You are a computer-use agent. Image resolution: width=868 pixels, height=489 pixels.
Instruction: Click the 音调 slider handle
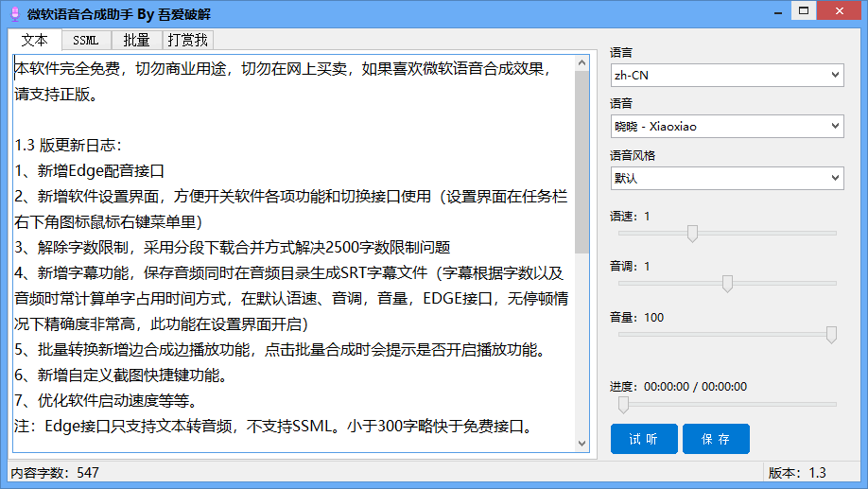727,284
